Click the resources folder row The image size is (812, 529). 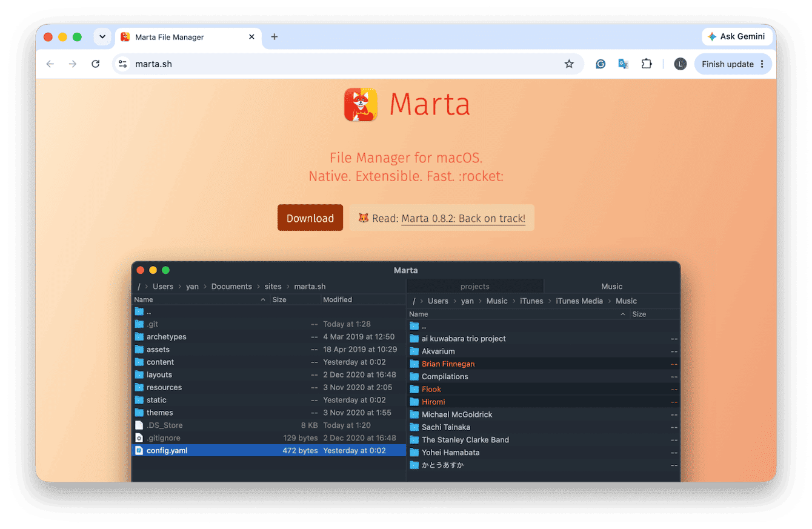coord(268,387)
